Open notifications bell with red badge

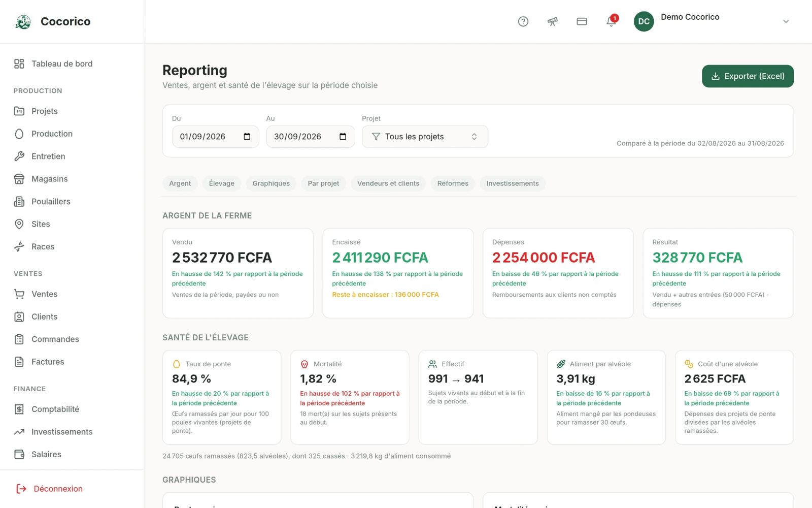(x=612, y=21)
